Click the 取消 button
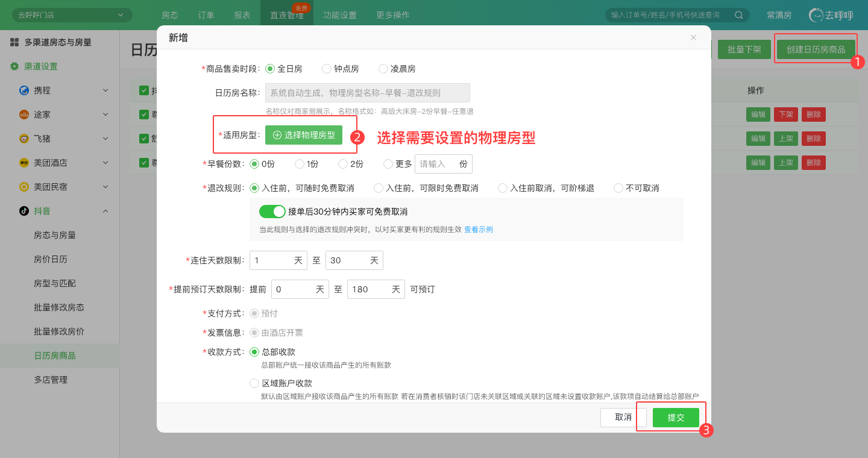The height and width of the screenshot is (458, 868). 623,418
